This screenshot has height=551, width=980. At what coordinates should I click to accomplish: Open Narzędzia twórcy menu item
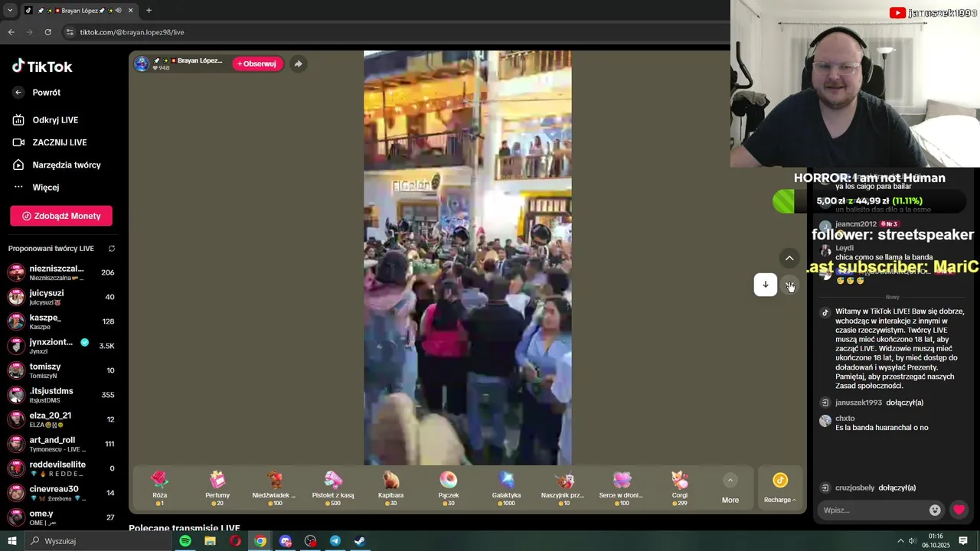tap(57, 165)
